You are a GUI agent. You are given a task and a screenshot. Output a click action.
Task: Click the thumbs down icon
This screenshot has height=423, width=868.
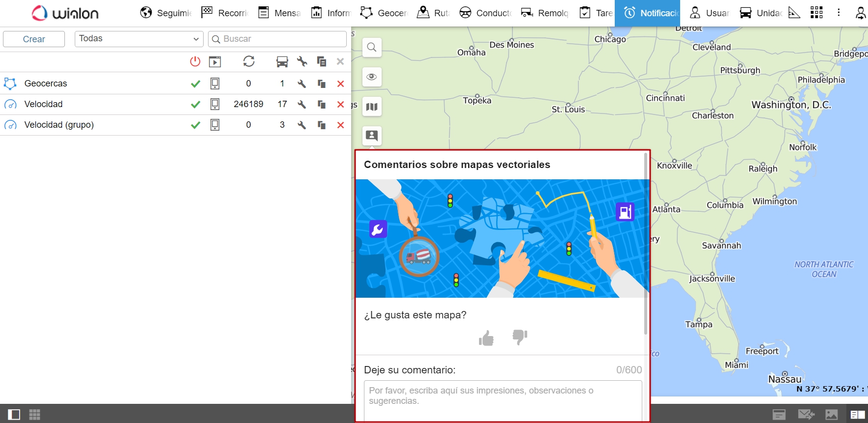pos(519,337)
